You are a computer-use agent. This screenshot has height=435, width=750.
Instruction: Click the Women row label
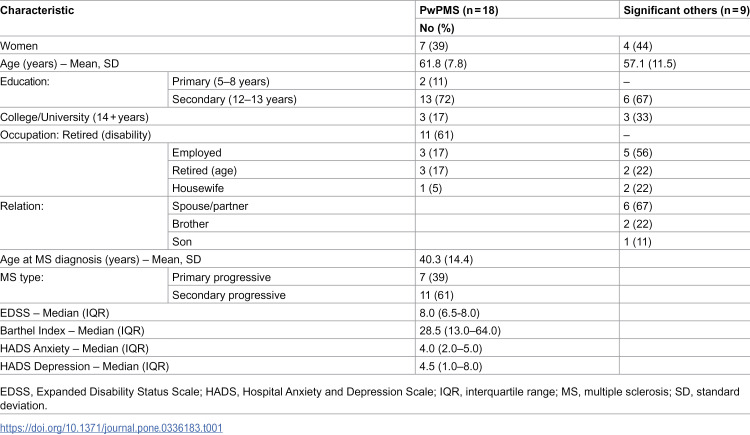click(x=19, y=46)
